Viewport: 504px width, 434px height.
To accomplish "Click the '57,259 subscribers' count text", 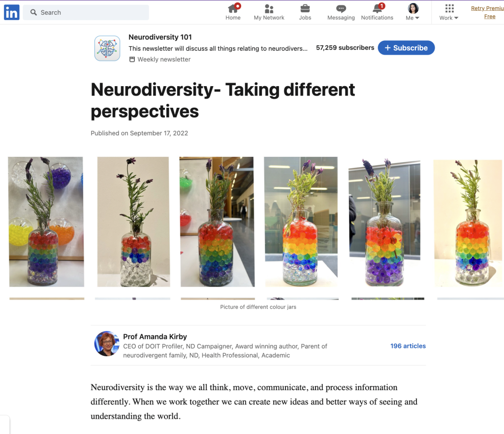I will 345,48.
